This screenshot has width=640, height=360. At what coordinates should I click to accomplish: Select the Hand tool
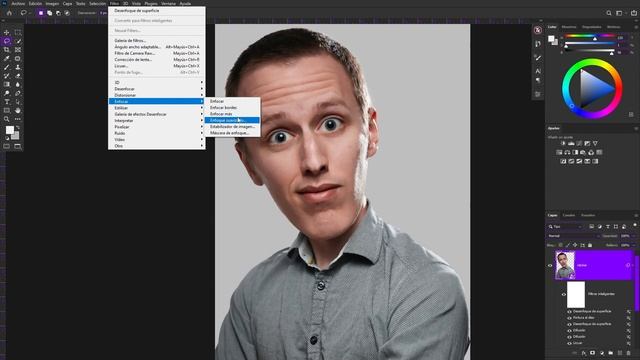pyautogui.click(x=18, y=111)
